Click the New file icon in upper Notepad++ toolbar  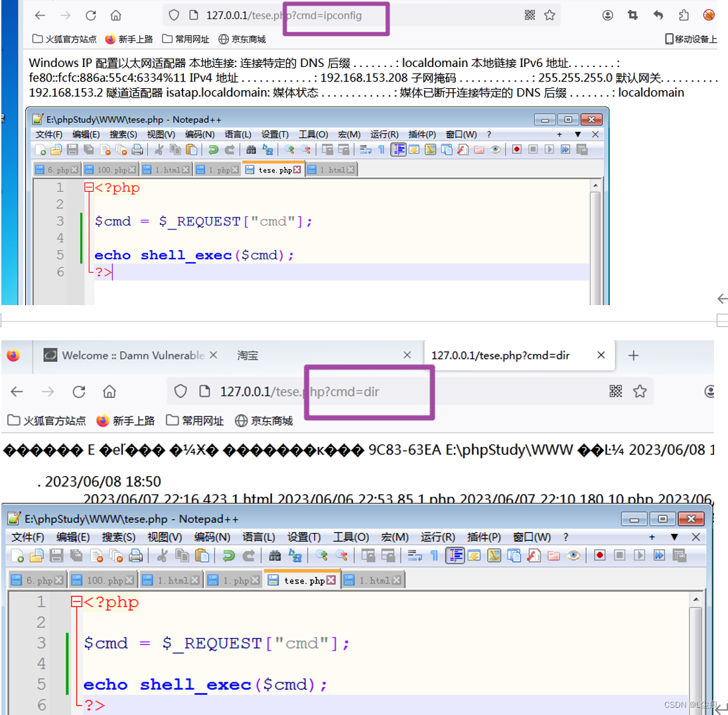(40, 149)
